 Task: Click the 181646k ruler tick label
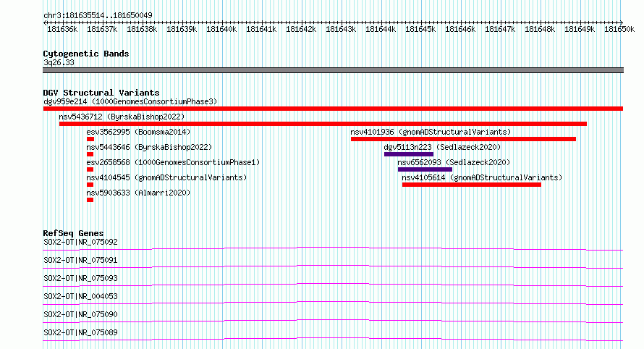461,29
